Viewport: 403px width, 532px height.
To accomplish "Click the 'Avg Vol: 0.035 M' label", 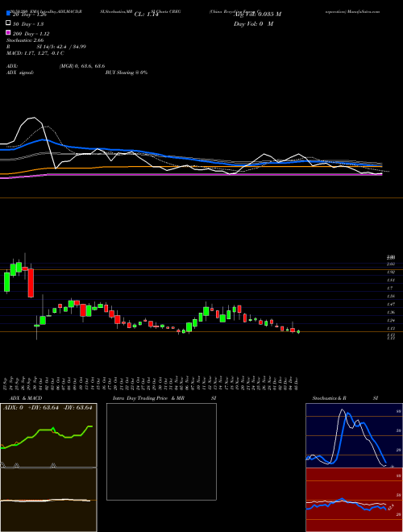I will pos(258,15).
